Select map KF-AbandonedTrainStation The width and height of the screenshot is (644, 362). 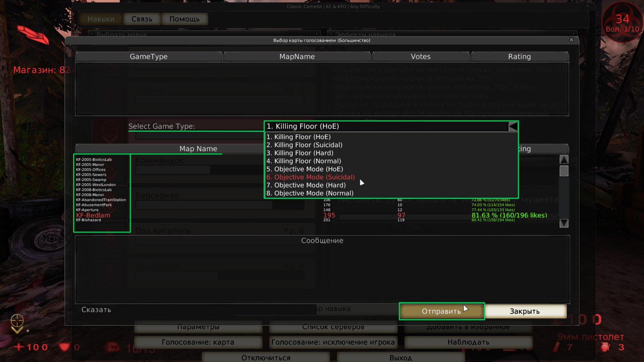coord(101,200)
